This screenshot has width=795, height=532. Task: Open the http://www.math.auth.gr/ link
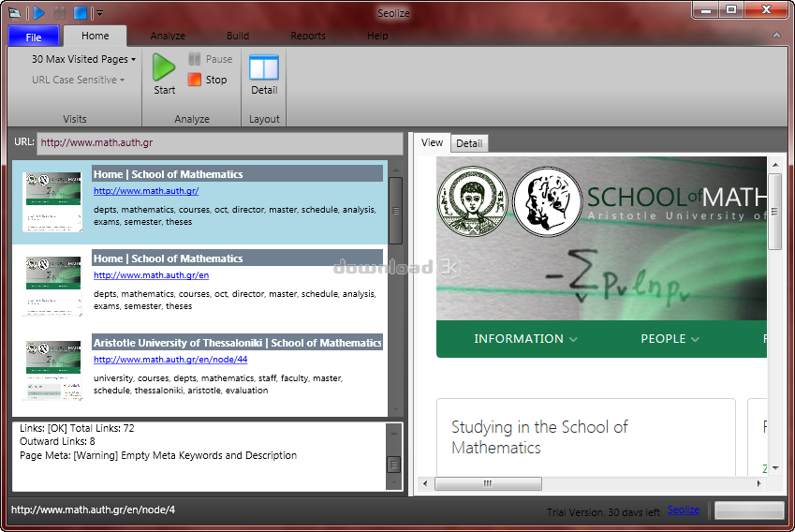pyautogui.click(x=146, y=191)
